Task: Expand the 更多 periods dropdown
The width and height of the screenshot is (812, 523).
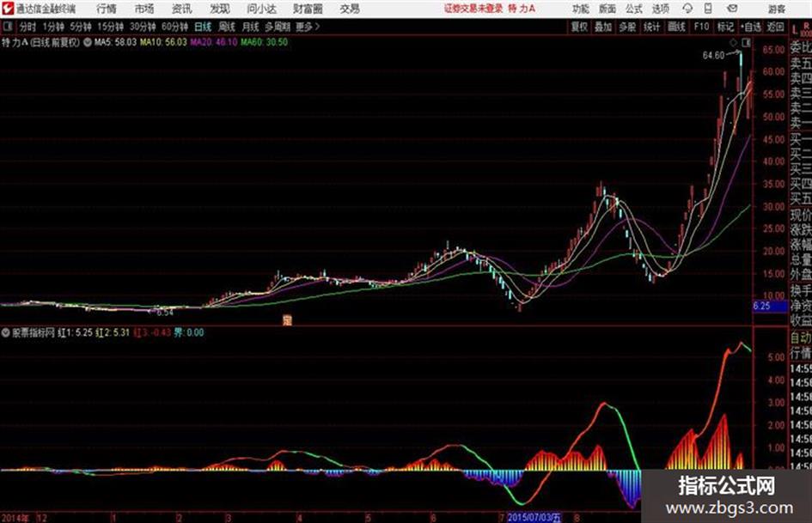Action: pos(308,27)
